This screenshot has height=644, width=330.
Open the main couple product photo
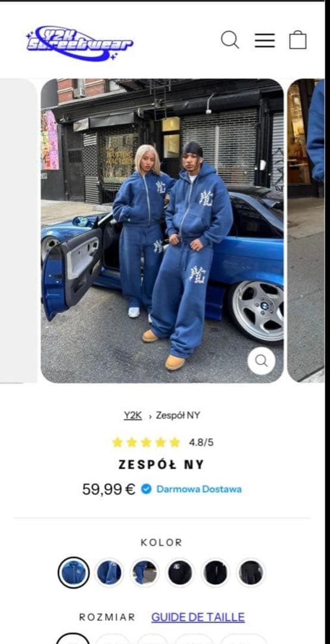click(162, 230)
